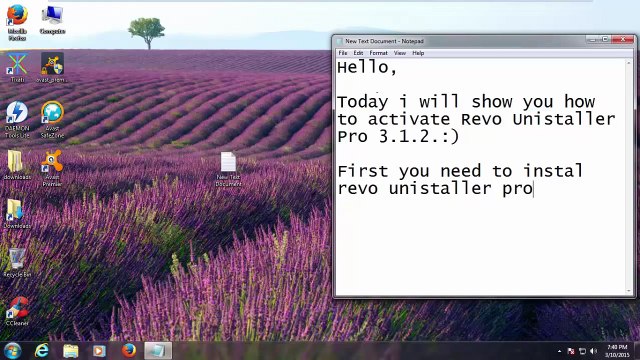Open the Action Center flag icon in the tray

click(x=571, y=351)
